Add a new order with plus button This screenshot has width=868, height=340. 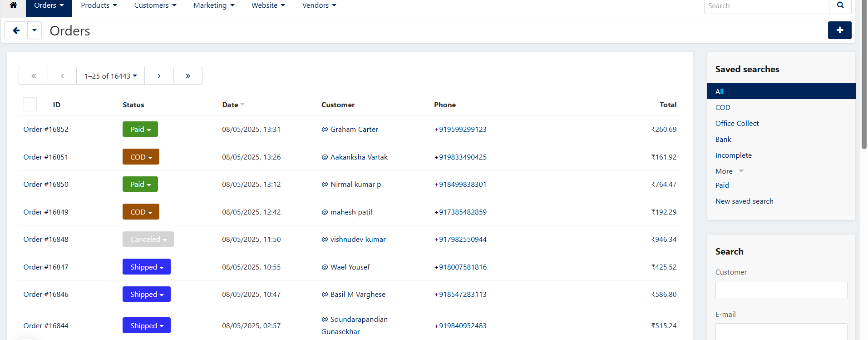coord(839,30)
